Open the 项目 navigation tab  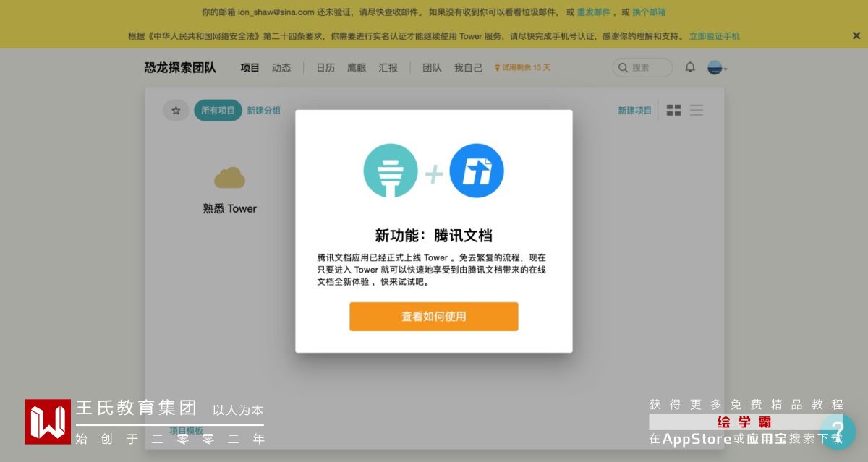[250, 67]
